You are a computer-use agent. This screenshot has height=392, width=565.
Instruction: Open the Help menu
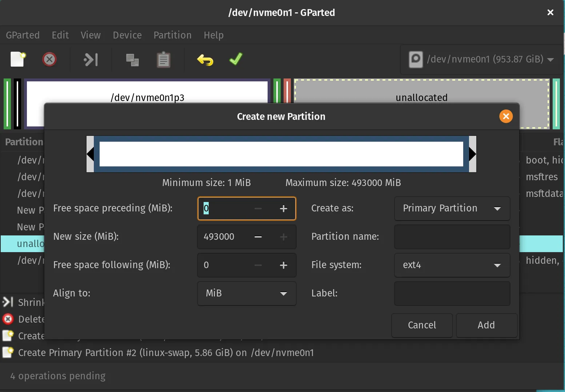point(213,35)
